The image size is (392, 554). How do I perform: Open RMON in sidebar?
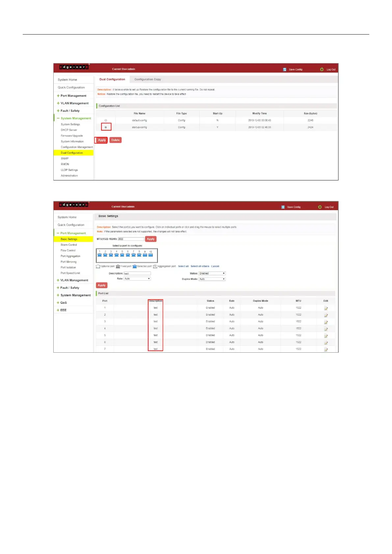[x=65, y=164]
